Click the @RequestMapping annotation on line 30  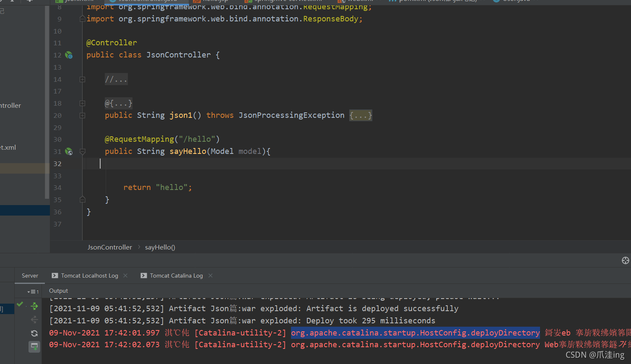[x=139, y=139]
